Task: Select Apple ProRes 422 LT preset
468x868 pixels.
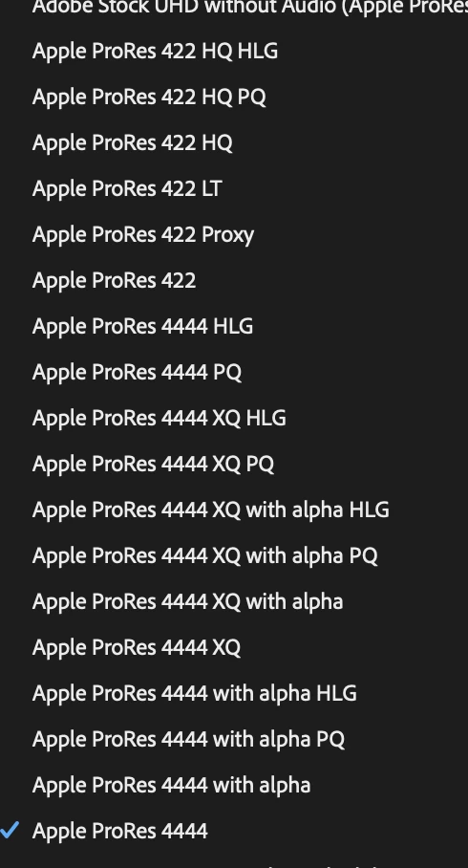Action: click(234, 188)
